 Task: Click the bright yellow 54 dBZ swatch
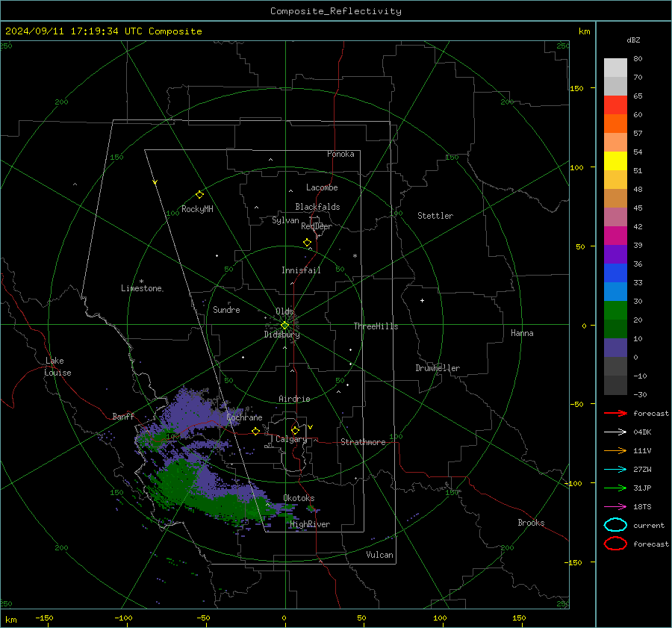click(x=615, y=161)
